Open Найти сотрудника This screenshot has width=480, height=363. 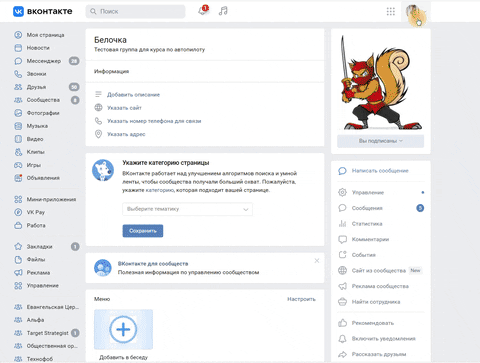(x=376, y=302)
